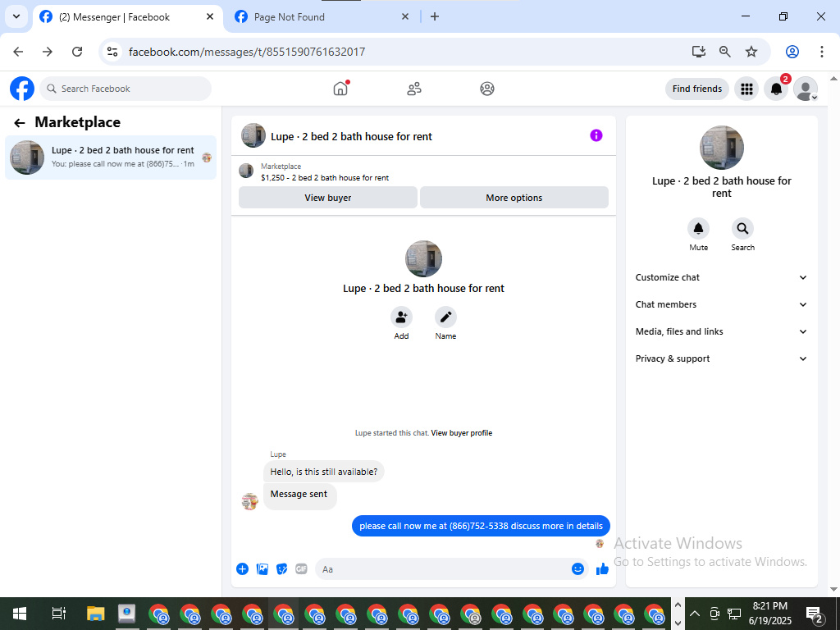Choose a GIF in composer
The width and height of the screenshot is (840, 630).
point(302,569)
